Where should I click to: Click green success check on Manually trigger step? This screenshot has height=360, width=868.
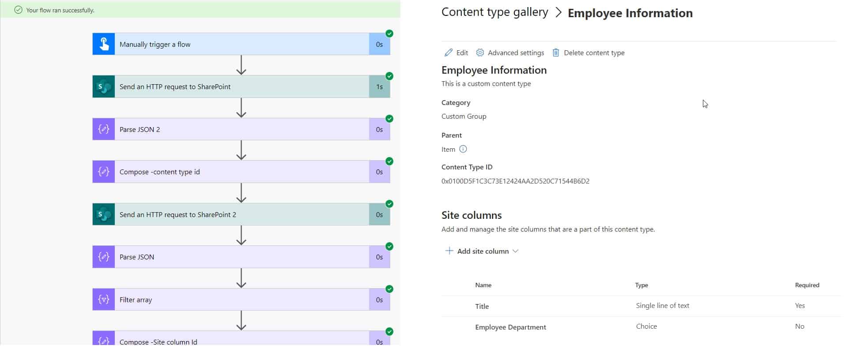click(389, 34)
